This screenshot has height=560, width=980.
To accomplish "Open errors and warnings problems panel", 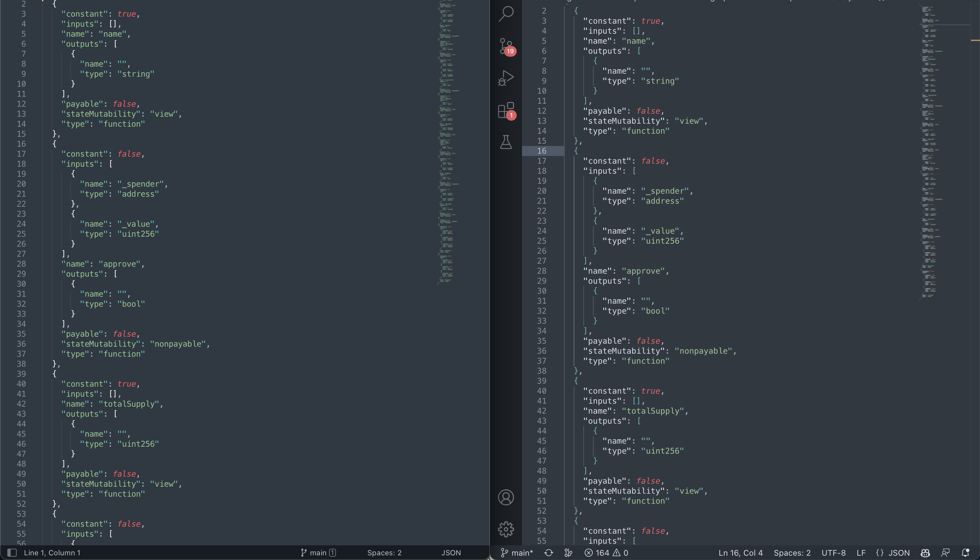I will 607,553.
